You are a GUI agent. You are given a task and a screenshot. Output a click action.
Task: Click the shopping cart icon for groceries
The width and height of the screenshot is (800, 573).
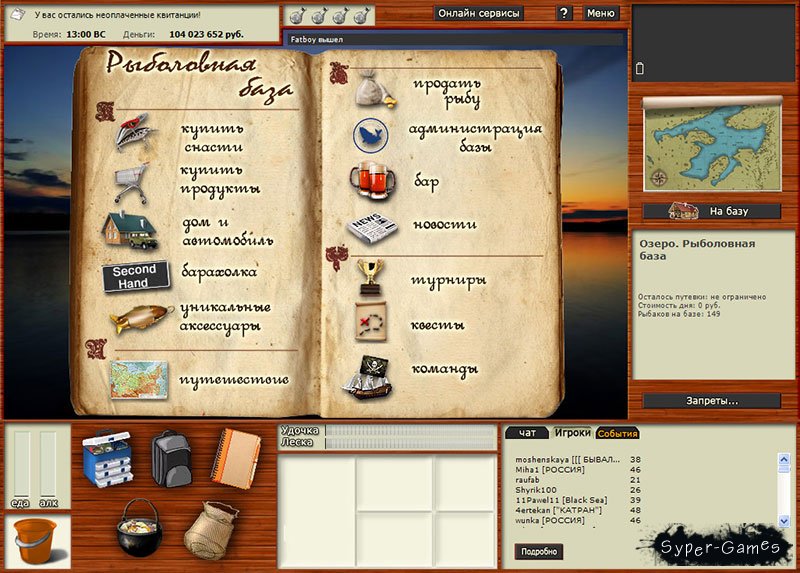click(132, 183)
